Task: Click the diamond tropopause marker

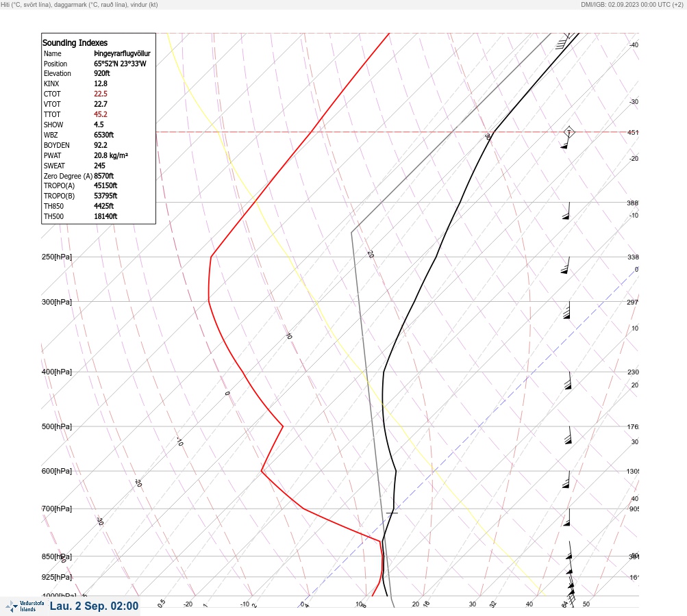Action: [x=569, y=132]
